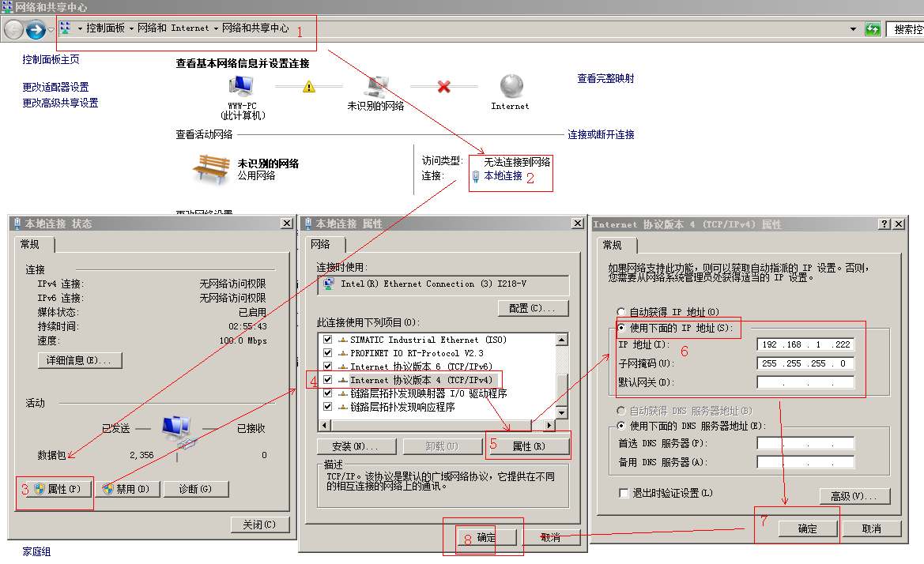This screenshot has height=564, width=924.
Task: Click 控制面板 breadcrumb item
Action: coord(105,28)
